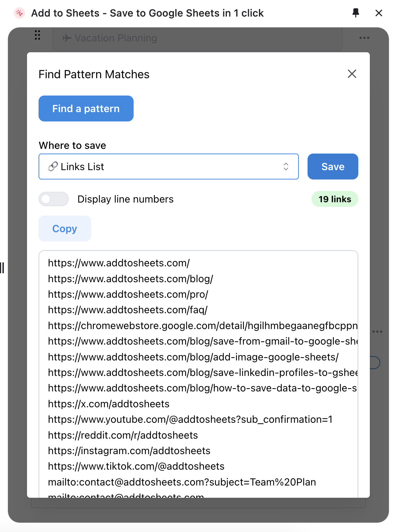Save the links to the selected sheet
The width and height of the screenshot is (399, 532).
point(332,167)
